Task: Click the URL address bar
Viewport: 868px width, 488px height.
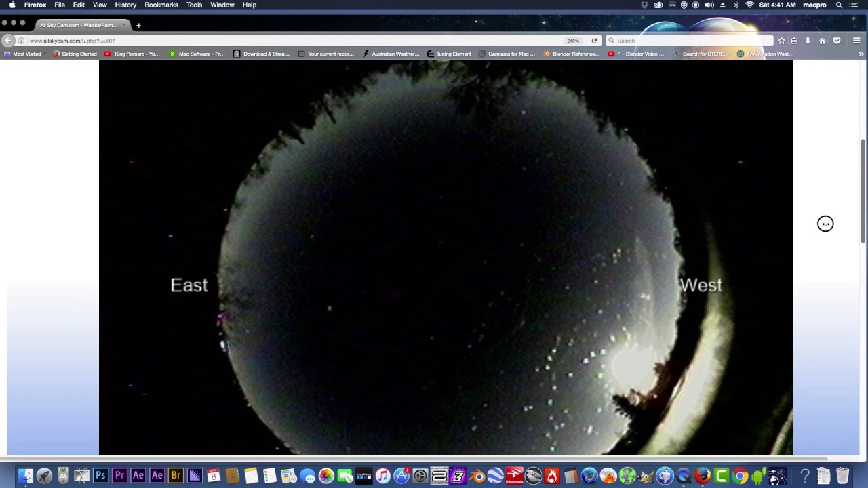Action: (x=292, y=41)
